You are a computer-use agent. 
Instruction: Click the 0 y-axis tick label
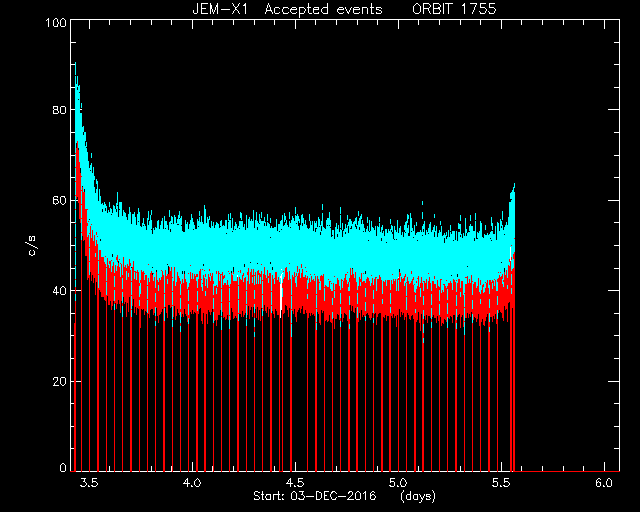[63, 468]
